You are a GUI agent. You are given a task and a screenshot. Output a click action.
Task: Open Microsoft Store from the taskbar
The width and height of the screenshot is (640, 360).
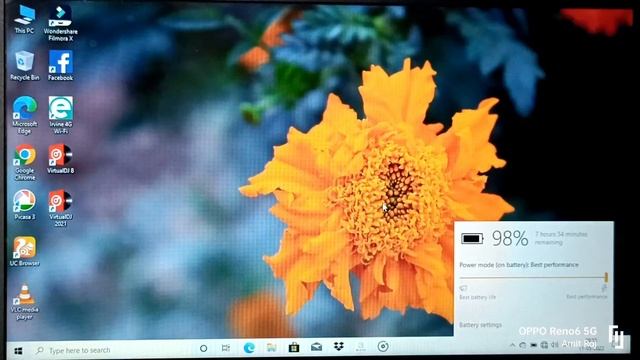(x=294, y=347)
